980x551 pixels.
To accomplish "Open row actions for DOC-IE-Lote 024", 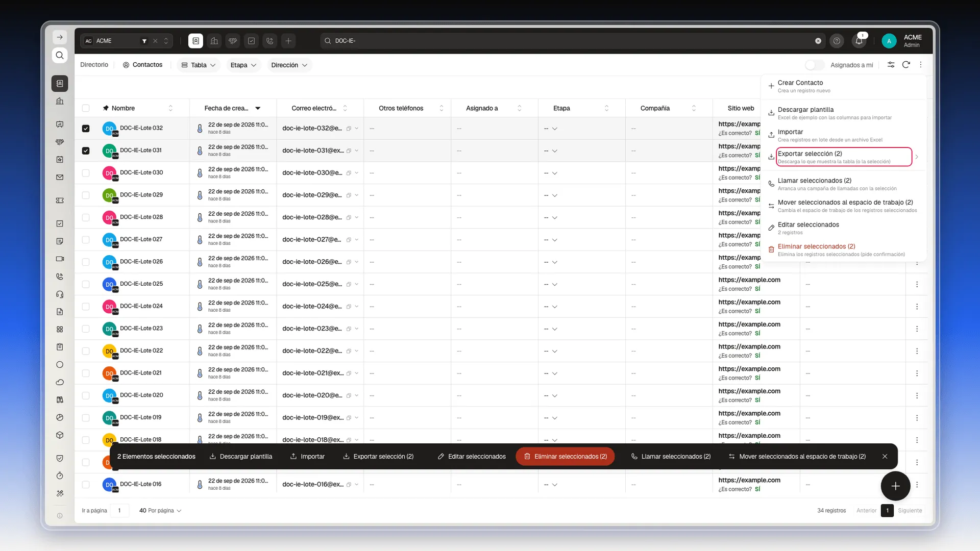I will tap(917, 307).
